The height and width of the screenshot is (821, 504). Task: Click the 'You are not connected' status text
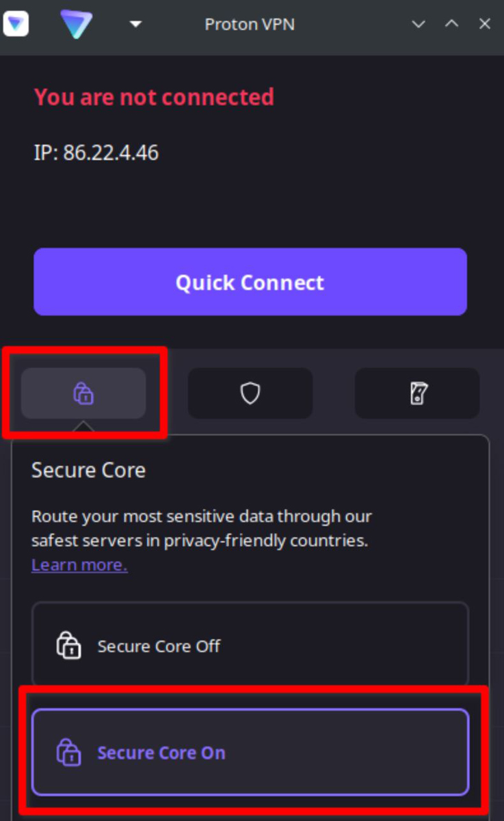click(153, 97)
